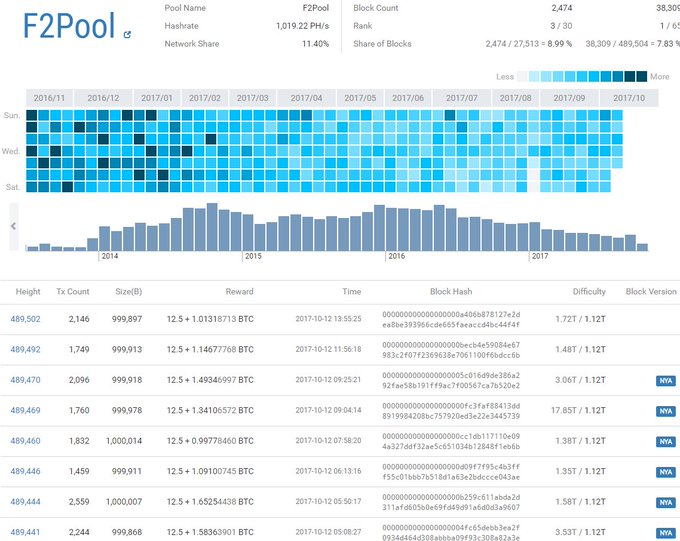Image resolution: width=680 pixels, height=541 pixels.
Task: Click the NYA badge on row 489,441
Action: 666,533
